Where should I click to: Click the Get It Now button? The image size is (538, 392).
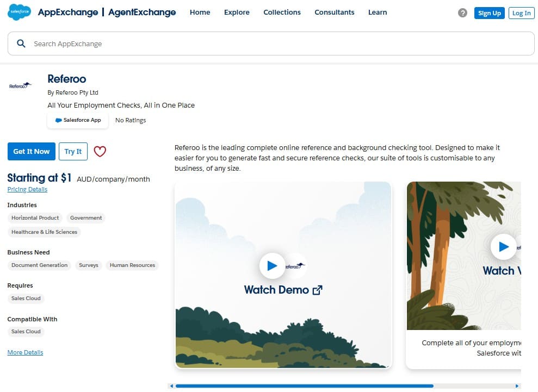pos(31,151)
